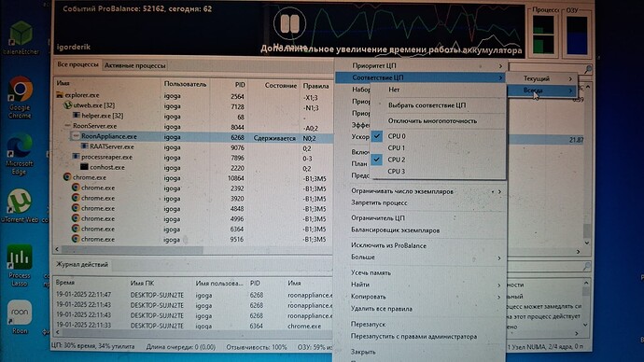The height and width of the screenshot is (362, 644).
Task: Click the search magnifier icon above the list
Action: click(x=588, y=69)
